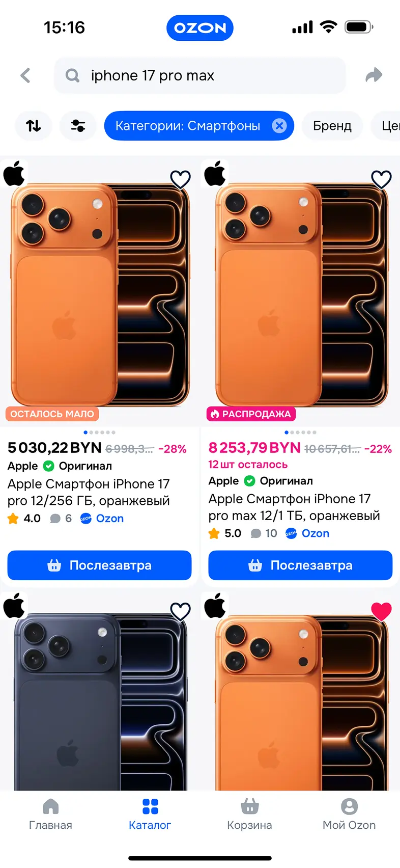Tap the back arrow beside search field
The image size is (400, 868).
tap(25, 75)
